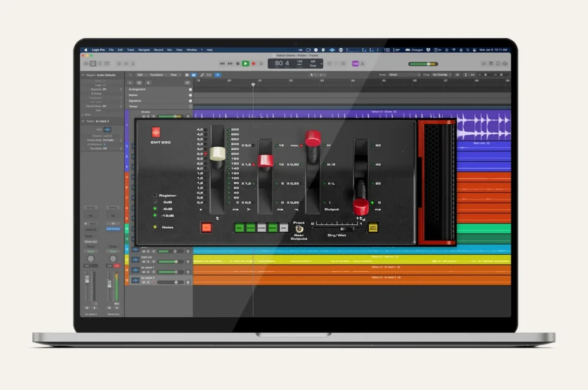Click the red PRG button on EMT 250
The width and height of the screenshot is (588, 390).
(x=206, y=228)
